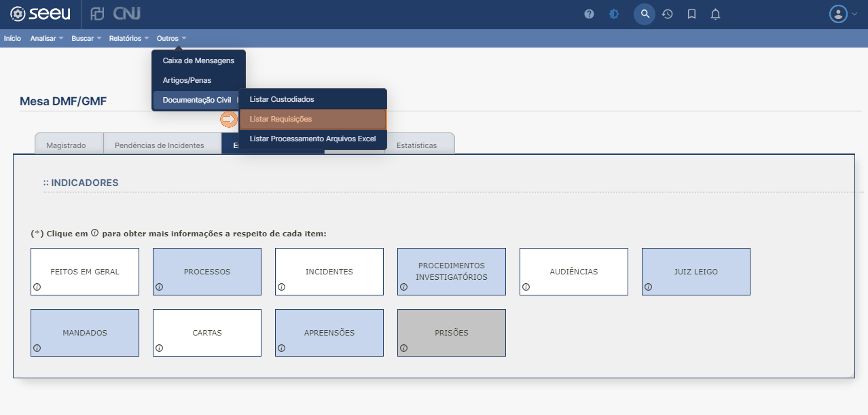Image resolution: width=868 pixels, height=415 pixels.
Task: Open the search magnifier icon
Action: tap(644, 14)
